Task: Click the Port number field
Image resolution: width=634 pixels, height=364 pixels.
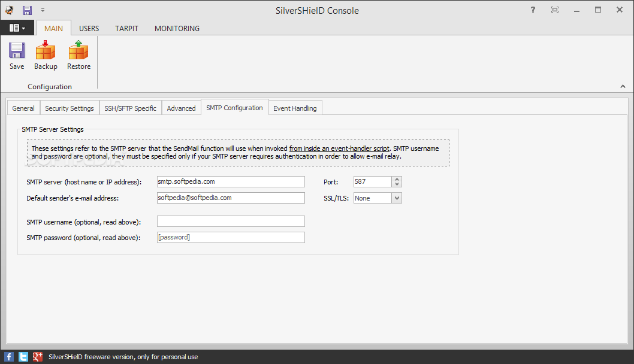Action: (x=372, y=181)
